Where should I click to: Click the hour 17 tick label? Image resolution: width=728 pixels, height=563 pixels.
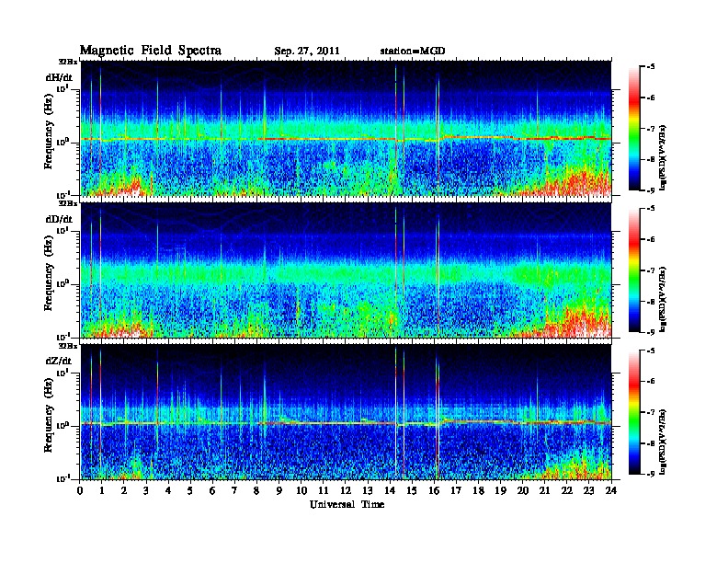pyautogui.click(x=457, y=491)
